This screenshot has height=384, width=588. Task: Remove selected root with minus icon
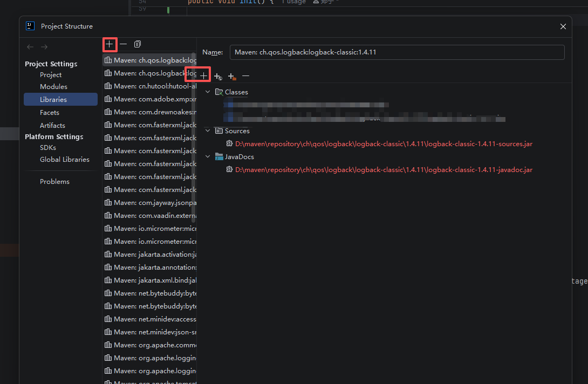tap(245, 76)
